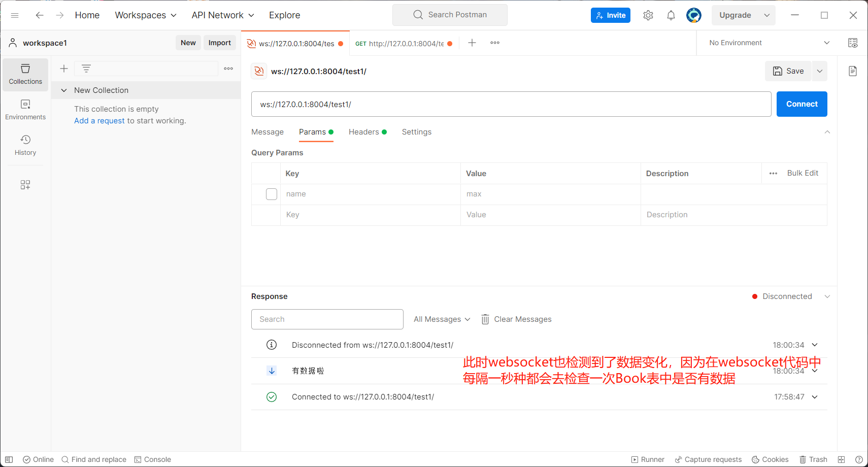Click the response messages Search field

tap(327, 319)
